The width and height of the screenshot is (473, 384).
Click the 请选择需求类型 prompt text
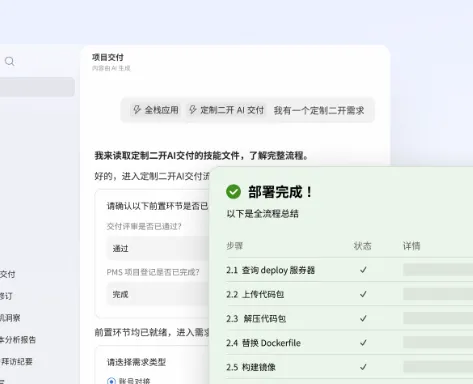136,362
